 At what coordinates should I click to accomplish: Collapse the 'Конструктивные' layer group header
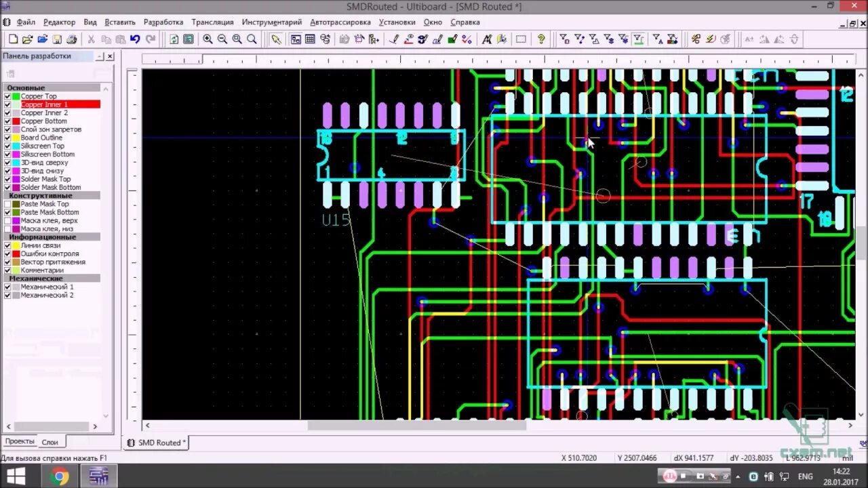pos(52,195)
